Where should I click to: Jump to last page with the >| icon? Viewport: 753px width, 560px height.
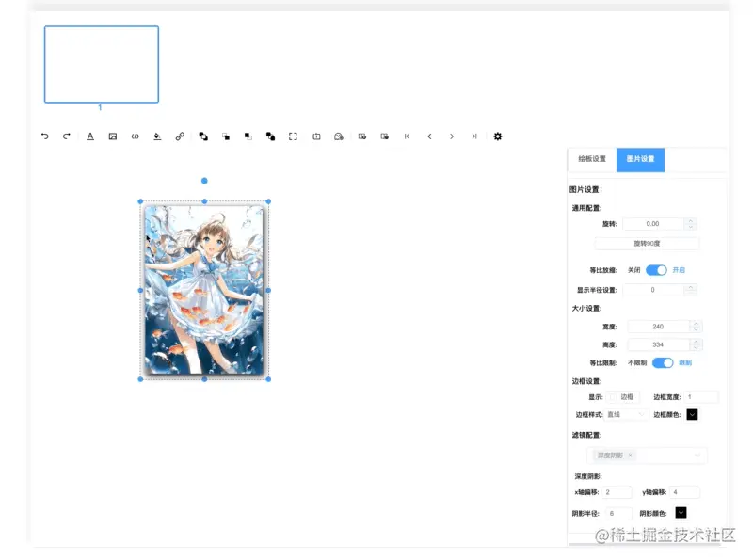[x=474, y=136]
